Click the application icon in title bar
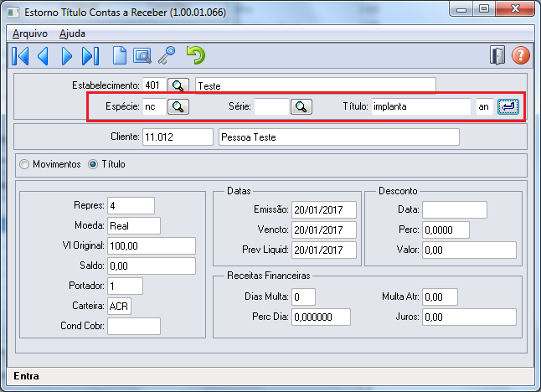Screen dimensions: 541x392 point(13,13)
